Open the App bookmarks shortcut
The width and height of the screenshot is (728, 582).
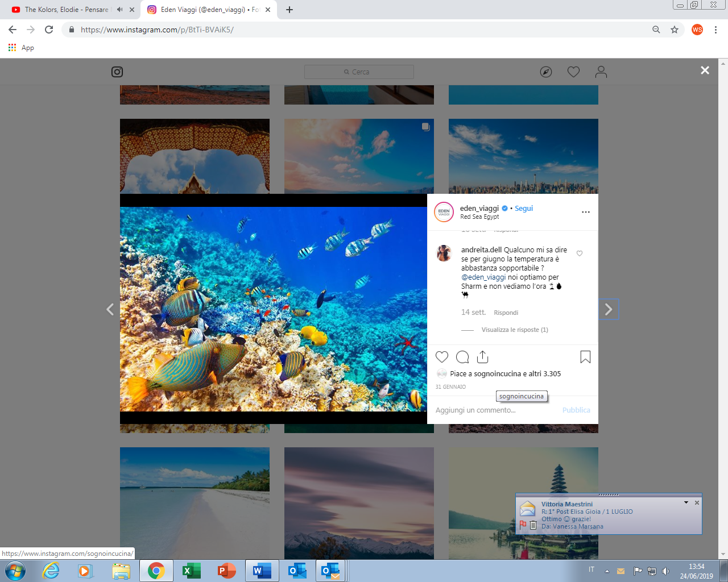click(x=21, y=48)
